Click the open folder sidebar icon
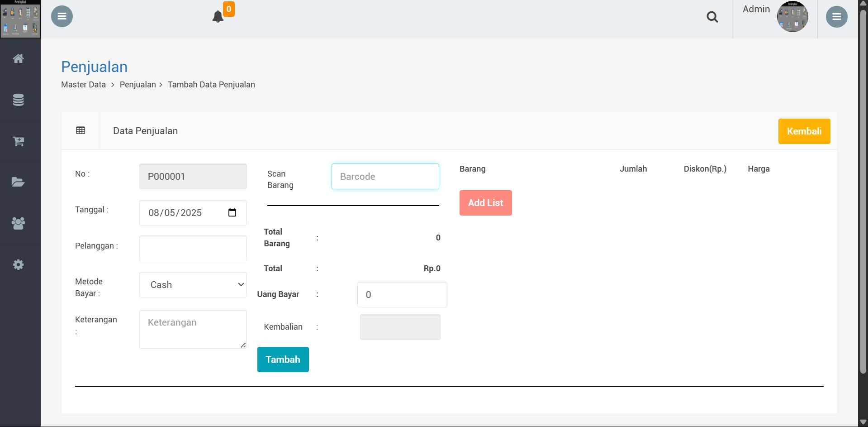This screenshot has height=427, width=868. point(19,182)
